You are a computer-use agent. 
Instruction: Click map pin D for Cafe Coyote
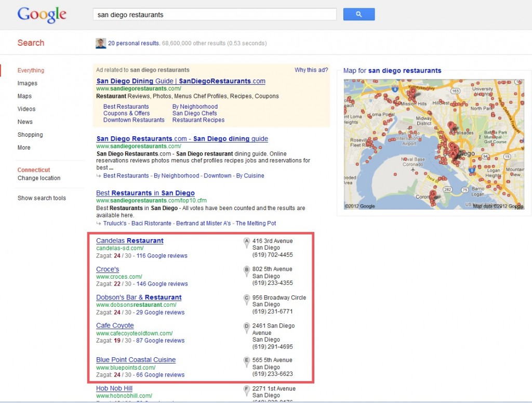pyautogui.click(x=247, y=327)
